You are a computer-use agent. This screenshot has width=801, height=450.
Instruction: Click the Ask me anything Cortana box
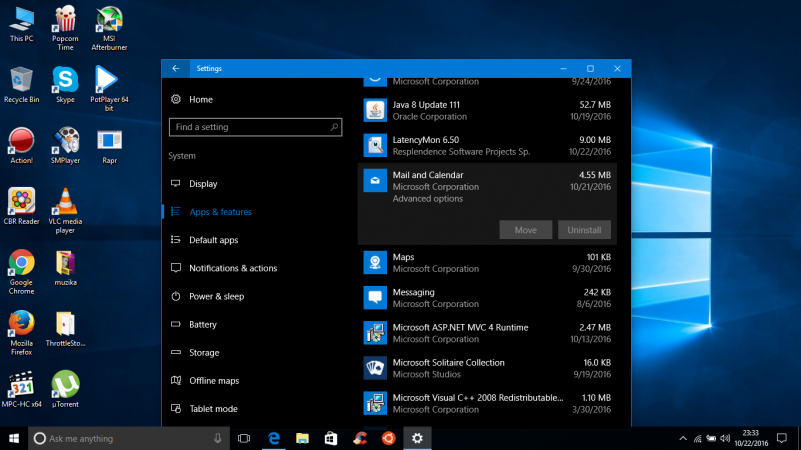[x=129, y=438]
